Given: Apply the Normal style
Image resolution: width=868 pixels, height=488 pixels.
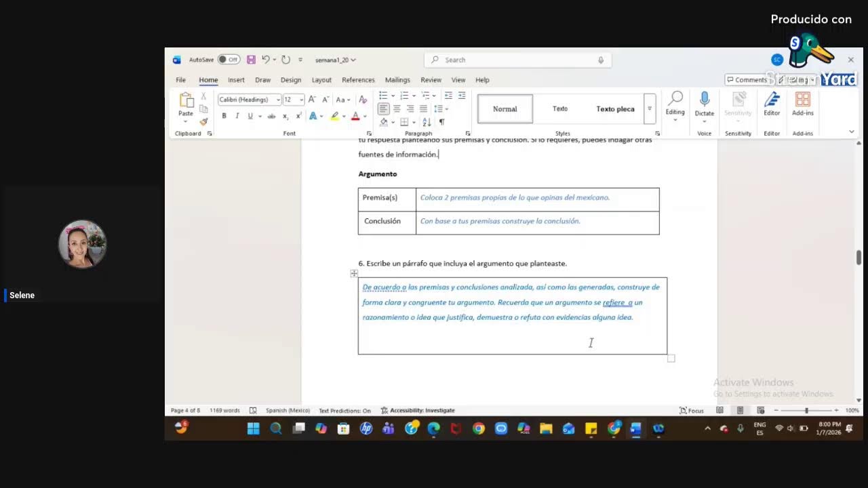Looking at the screenshot, I should pos(505,108).
